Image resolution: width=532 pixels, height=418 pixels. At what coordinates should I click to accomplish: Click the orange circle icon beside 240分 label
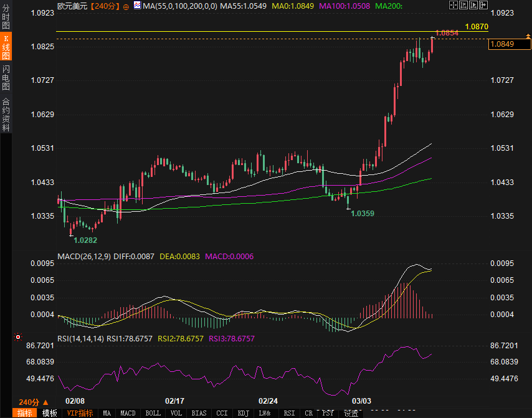pos(126,6)
